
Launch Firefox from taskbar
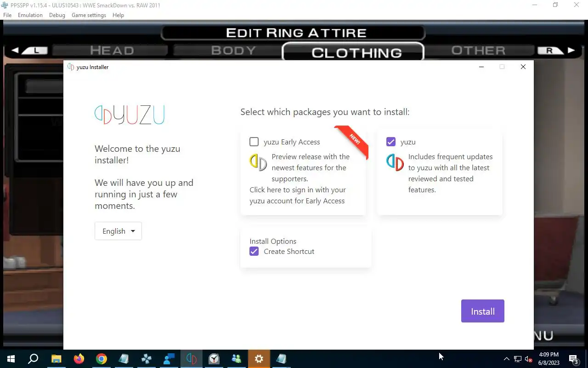pyautogui.click(x=79, y=359)
